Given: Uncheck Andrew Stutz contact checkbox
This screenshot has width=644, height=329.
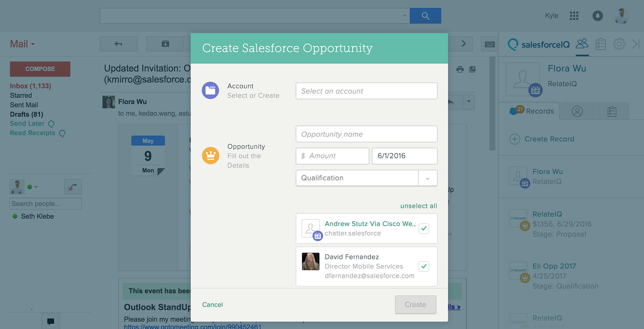Looking at the screenshot, I should [424, 228].
